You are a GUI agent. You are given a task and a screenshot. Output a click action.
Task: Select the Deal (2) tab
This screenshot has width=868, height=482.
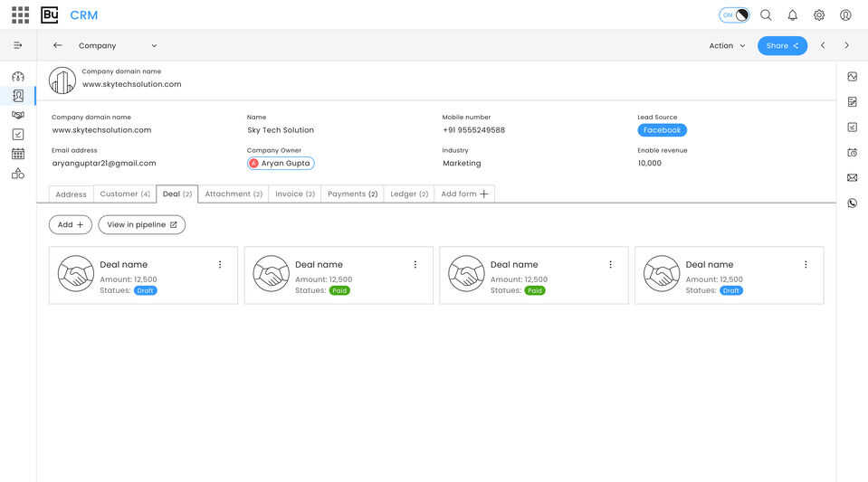click(x=177, y=194)
